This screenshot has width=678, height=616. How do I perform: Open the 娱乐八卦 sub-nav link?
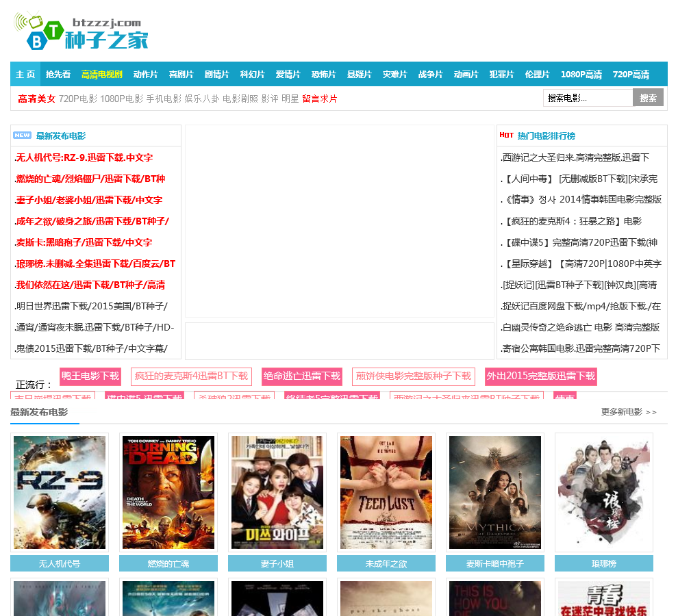tap(202, 99)
